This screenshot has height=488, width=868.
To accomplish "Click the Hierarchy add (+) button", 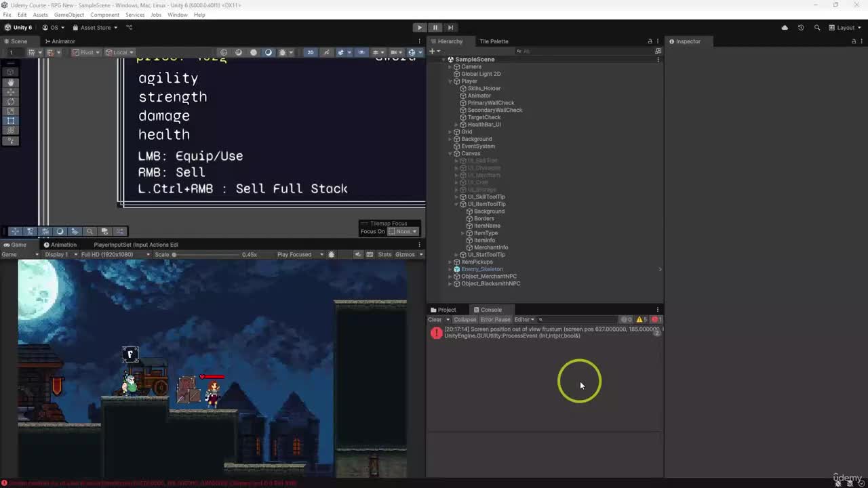I will pyautogui.click(x=432, y=52).
